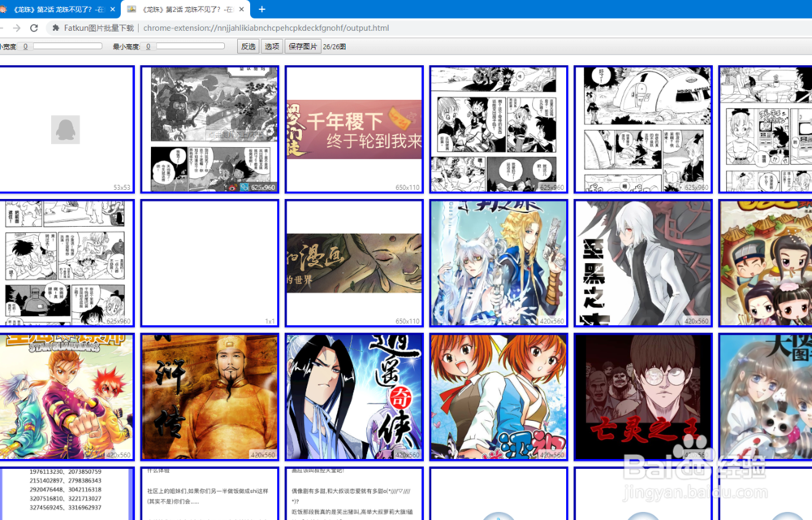Screen dimensions: 812x520
Task: Select the text thumbnail starting 社区上的姐妹们
Action: click(209, 493)
